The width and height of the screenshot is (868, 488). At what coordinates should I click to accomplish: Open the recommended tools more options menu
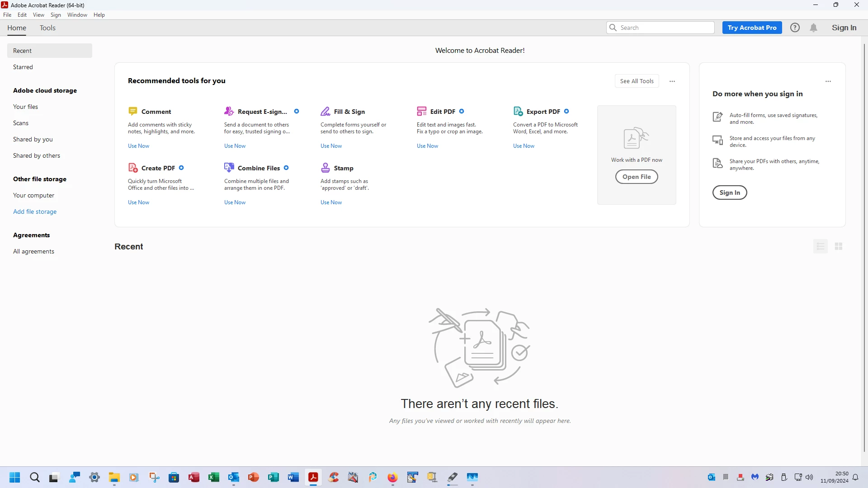coord(672,81)
